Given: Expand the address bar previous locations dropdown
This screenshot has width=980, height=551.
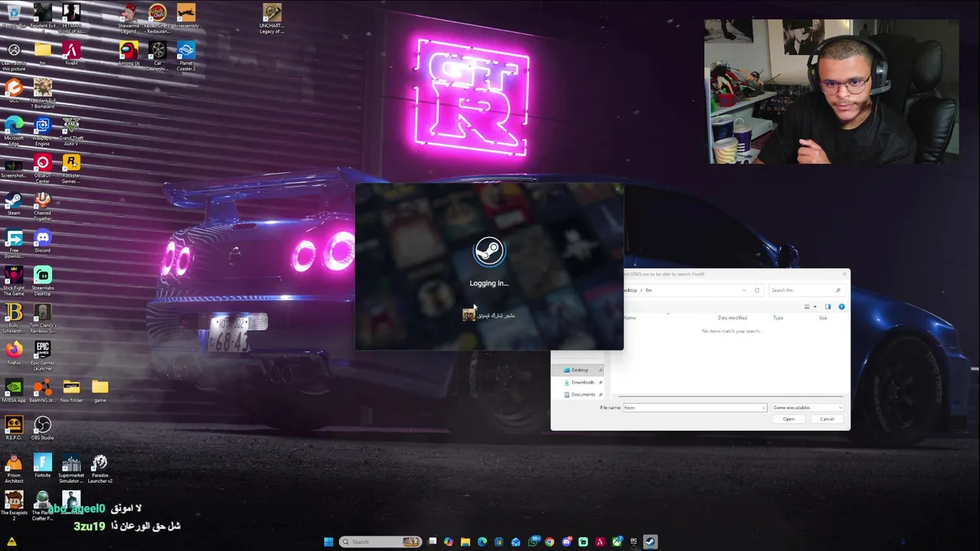Looking at the screenshot, I should [x=744, y=290].
